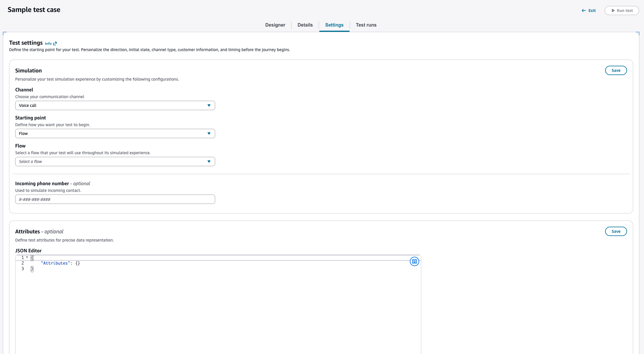Collapse the JSON fold arrow on line 1
The height and width of the screenshot is (354, 644).
tap(27, 257)
